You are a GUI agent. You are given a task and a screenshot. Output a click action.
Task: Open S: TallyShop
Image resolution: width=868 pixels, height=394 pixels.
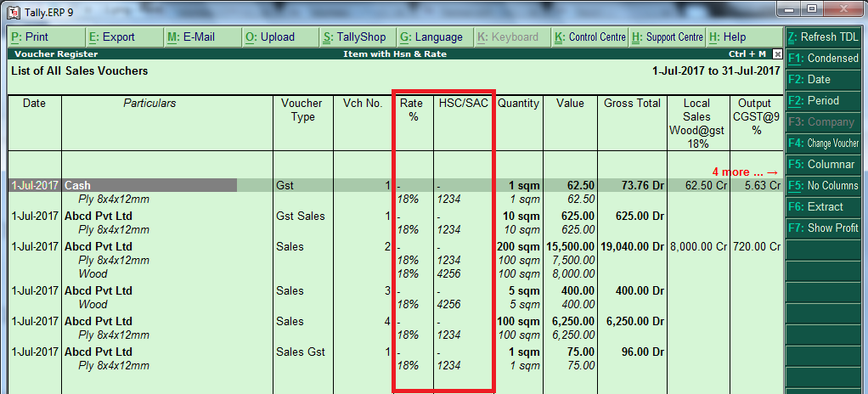pyautogui.click(x=358, y=37)
